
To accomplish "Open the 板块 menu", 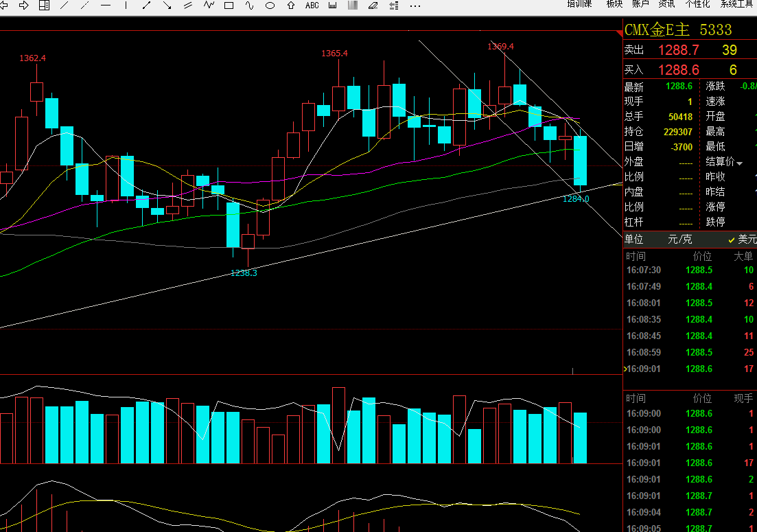I will (x=614, y=4).
